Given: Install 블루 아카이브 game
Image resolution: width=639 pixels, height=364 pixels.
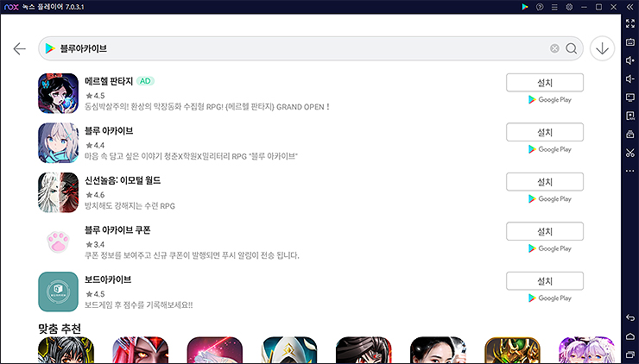Looking at the screenshot, I should [545, 132].
